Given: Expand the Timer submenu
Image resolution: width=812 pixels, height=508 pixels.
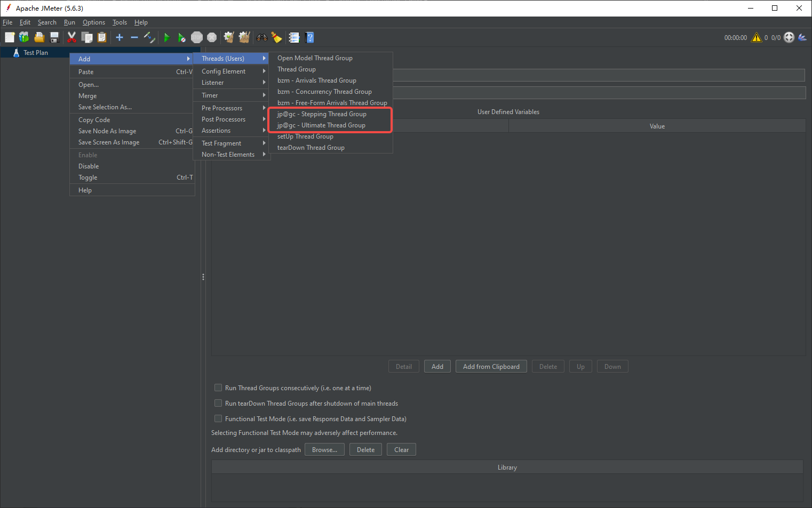Looking at the screenshot, I should click(x=231, y=95).
